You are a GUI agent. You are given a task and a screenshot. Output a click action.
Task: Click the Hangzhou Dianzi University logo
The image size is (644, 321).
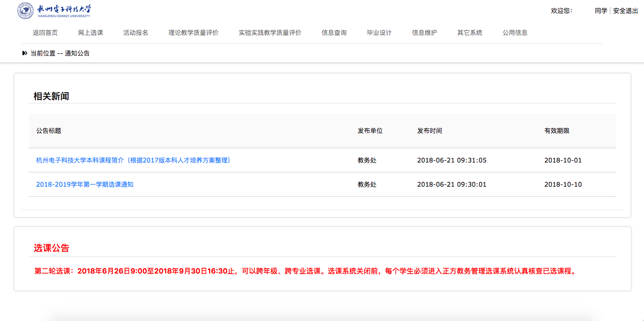[54, 10]
